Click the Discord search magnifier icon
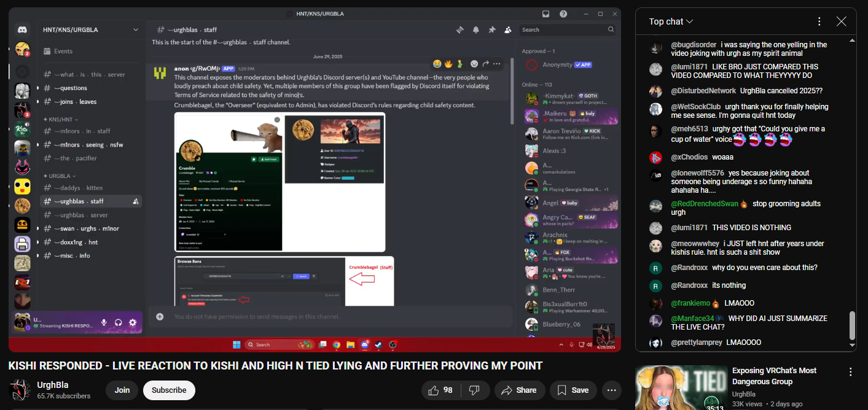 coord(611,29)
